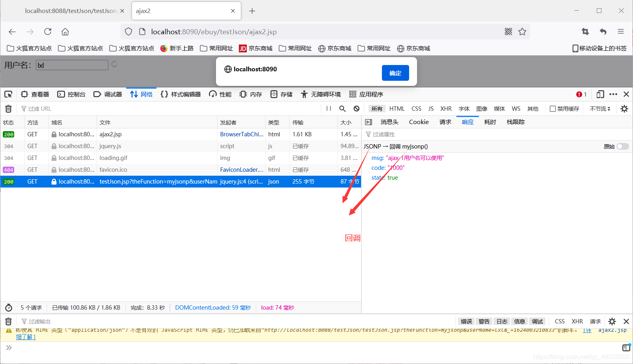
Task: Open the DevTools three-dot options menu
Action: (613, 94)
